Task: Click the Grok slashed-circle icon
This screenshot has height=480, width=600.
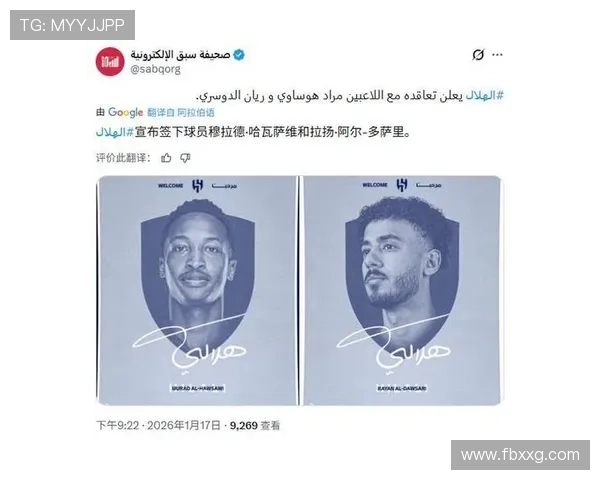Action: 478,55
